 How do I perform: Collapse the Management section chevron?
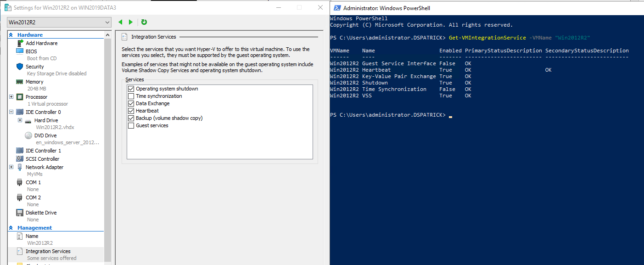coord(11,228)
